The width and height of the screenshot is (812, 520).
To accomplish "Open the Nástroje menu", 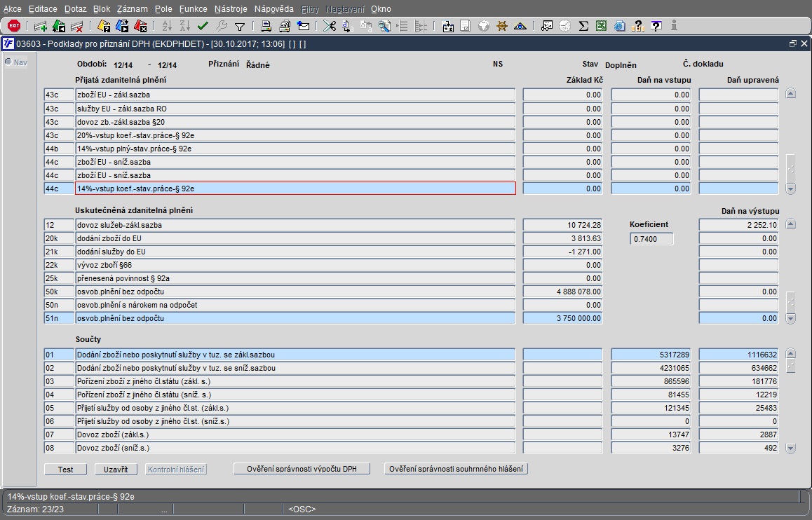I will click(231, 9).
